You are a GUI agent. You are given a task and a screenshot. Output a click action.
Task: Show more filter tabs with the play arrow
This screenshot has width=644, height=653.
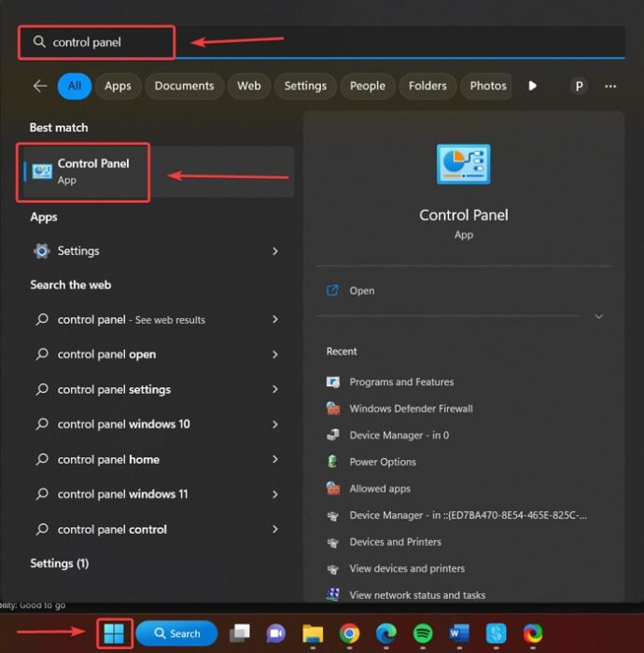point(532,86)
